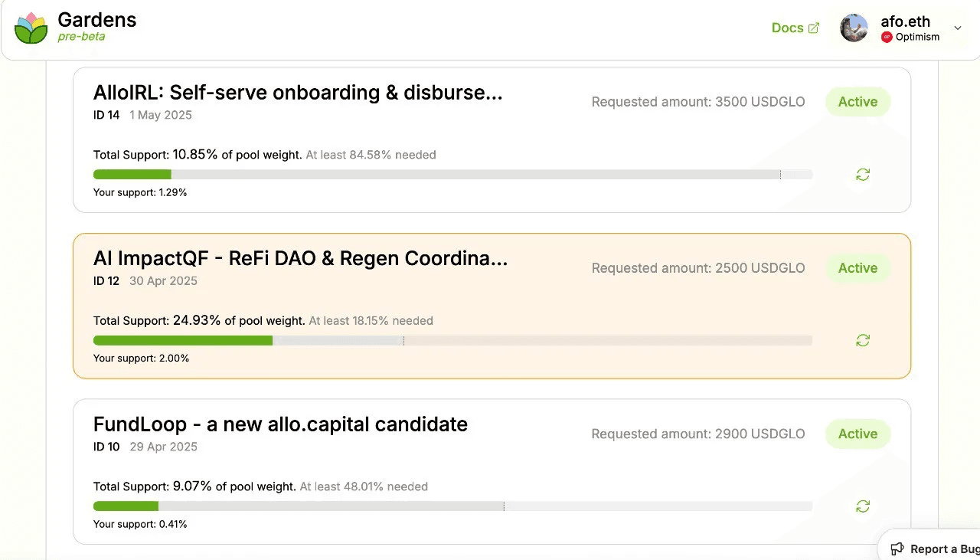The width and height of the screenshot is (980, 560).
Task: Click the Active badge on AlloIRL proposal
Action: pyautogui.click(x=857, y=102)
